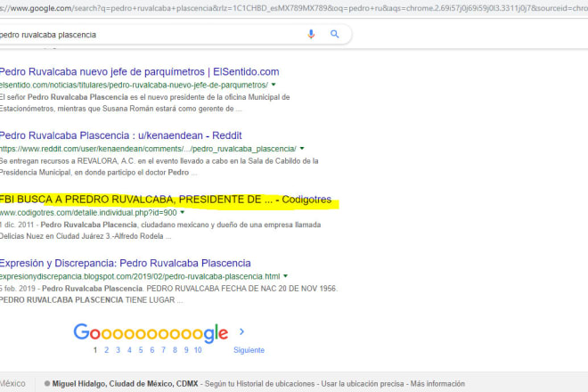Open 'Expresión y Discrepancia' blog result
This screenshot has width=588, height=392.
[x=126, y=263]
